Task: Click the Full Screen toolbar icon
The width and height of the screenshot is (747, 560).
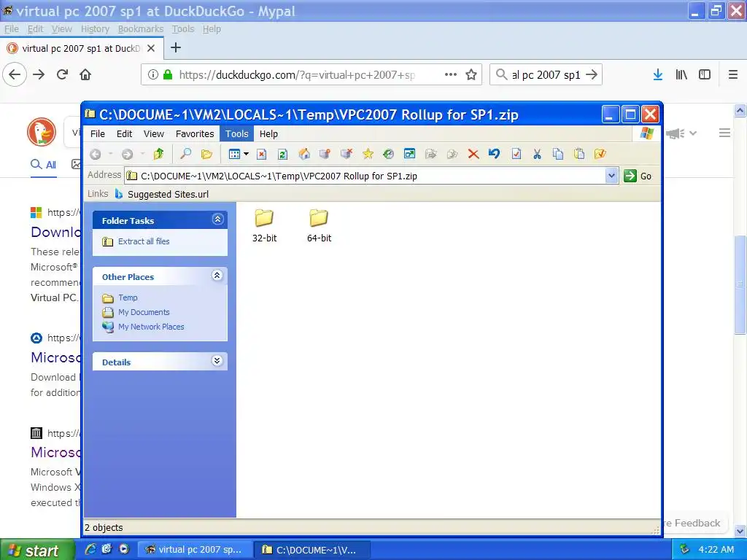Action: 409,154
